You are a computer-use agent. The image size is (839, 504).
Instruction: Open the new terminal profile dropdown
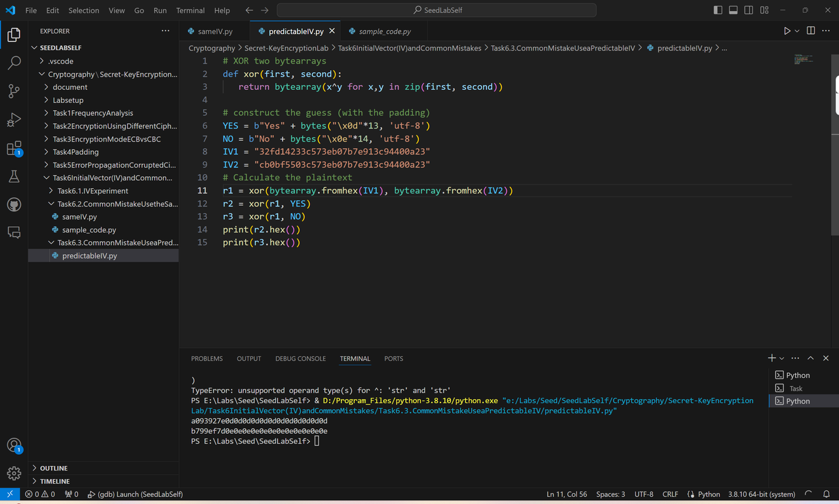point(781,359)
